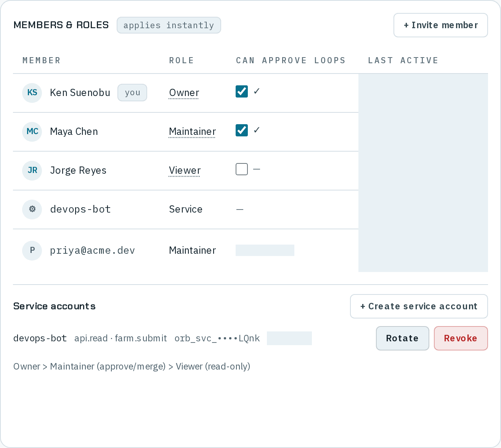
Task: Click the devops-bot gear avatar icon
Action: pos(32,210)
